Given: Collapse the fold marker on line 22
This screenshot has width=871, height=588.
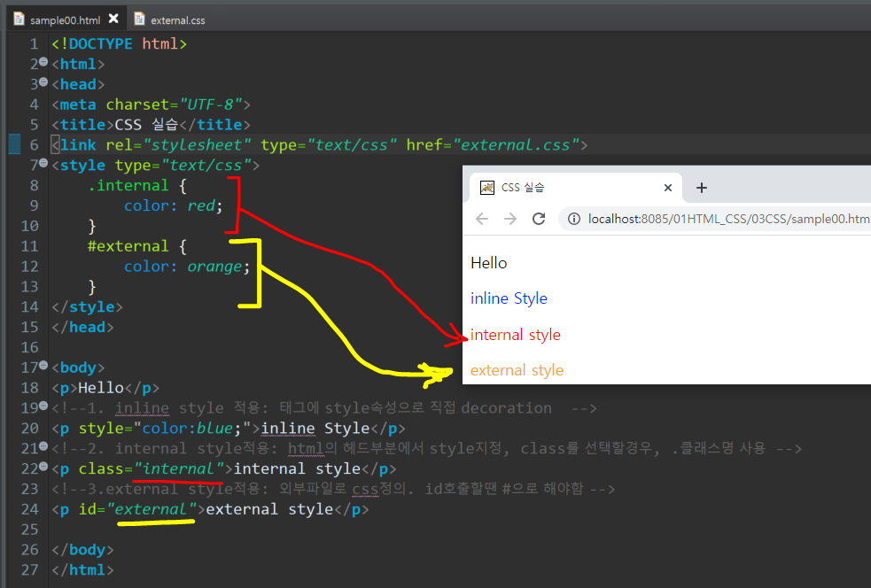Looking at the screenshot, I should [x=43, y=467].
